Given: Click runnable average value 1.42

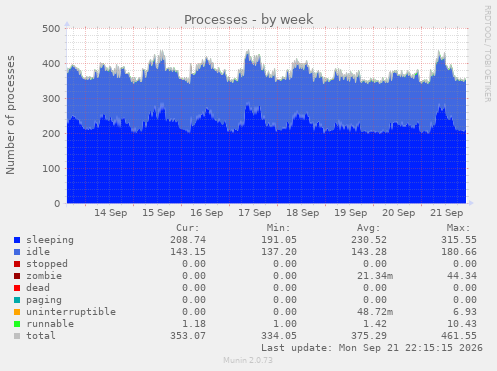Looking at the screenshot, I should point(375,324).
